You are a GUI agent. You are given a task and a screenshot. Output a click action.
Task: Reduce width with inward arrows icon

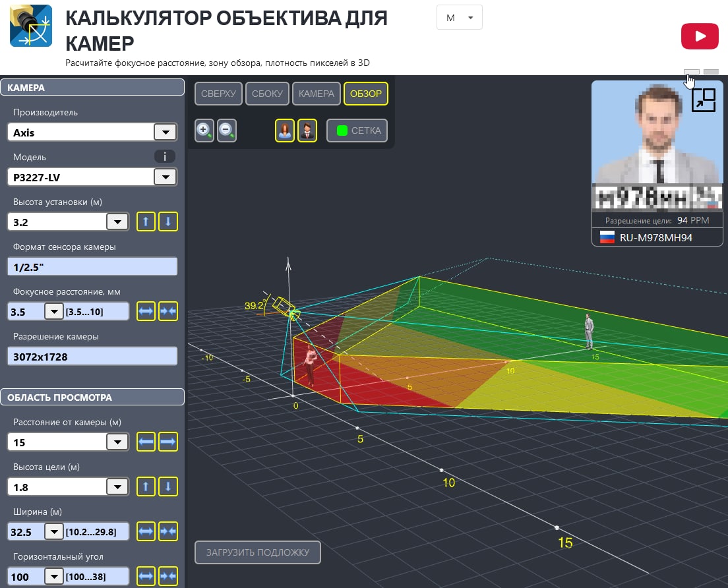pos(168,531)
